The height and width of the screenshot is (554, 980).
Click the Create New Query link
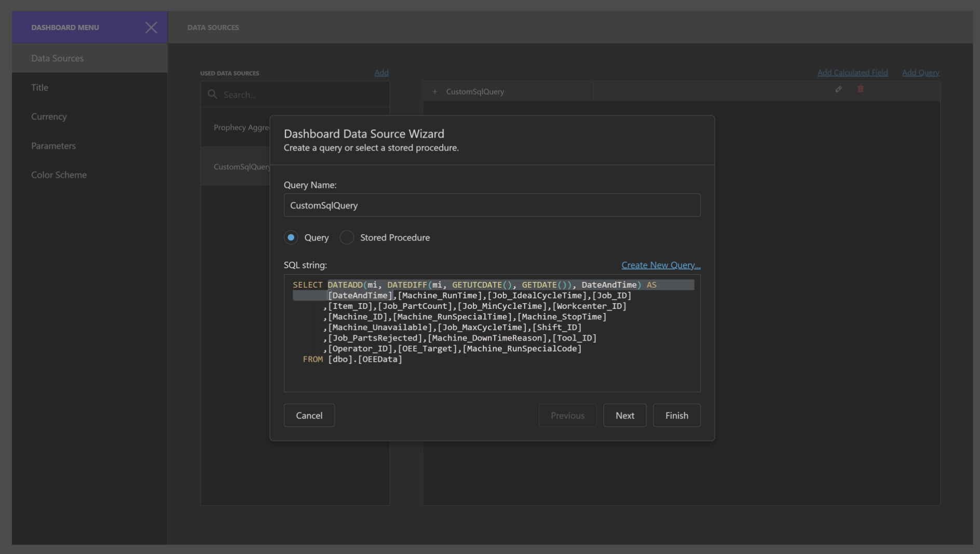(x=661, y=265)
